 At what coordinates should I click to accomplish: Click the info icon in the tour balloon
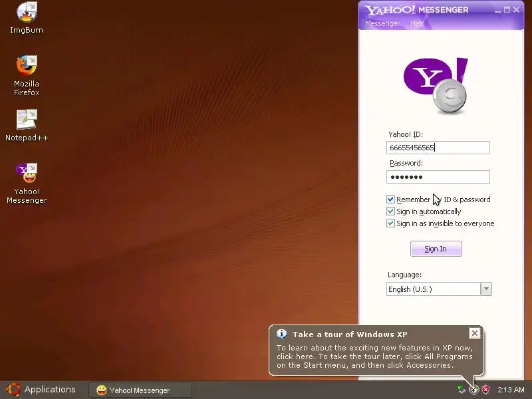281,334
